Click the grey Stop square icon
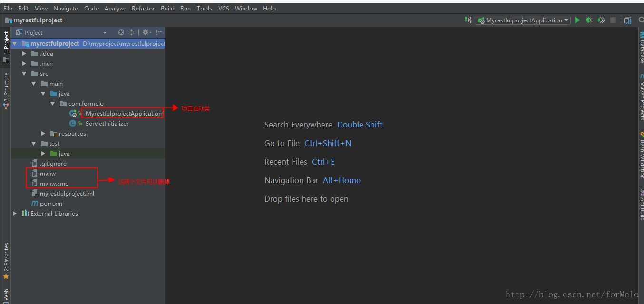Viewport: 644px width, 304px height. point(613,20)
